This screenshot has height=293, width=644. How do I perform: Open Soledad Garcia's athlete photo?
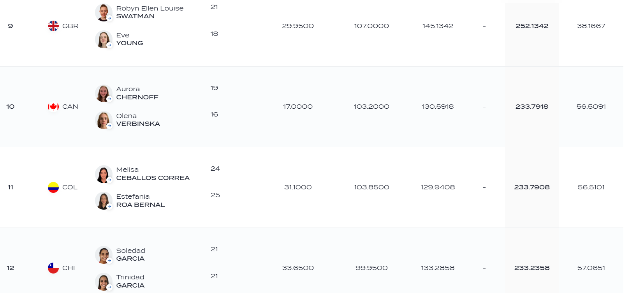(x=104, y=255)
